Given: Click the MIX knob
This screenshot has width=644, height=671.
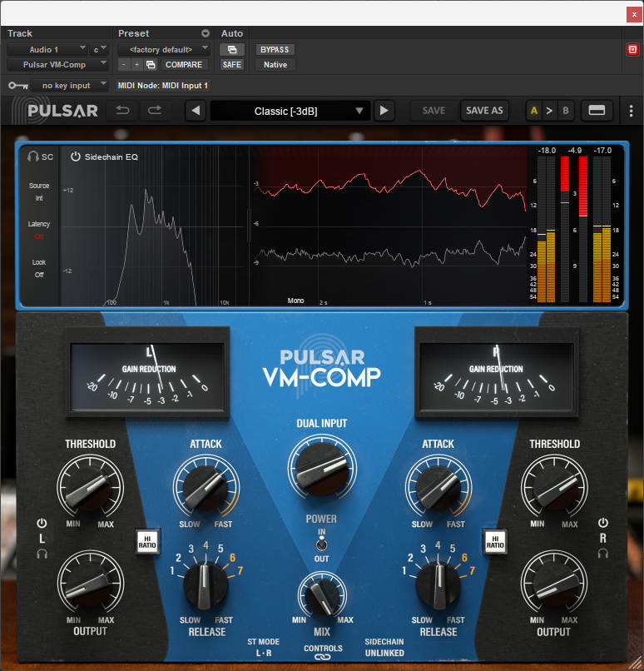Looking at the screenshot, I should pos(321,596).
